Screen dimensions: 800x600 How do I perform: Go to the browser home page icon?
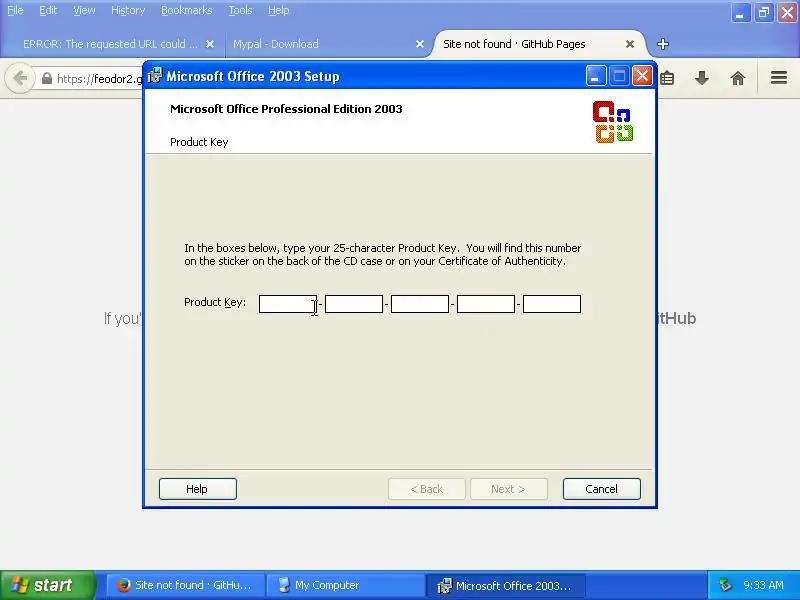(738, 78)
